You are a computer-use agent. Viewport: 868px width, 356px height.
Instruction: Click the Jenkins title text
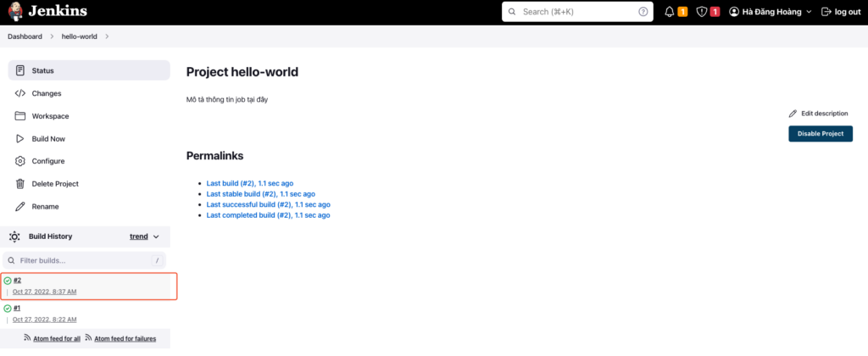(58, 11)
